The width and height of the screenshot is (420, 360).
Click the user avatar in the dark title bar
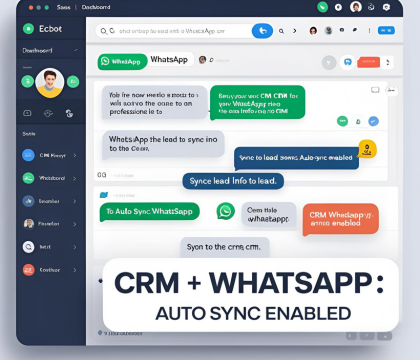pos(356,7)
